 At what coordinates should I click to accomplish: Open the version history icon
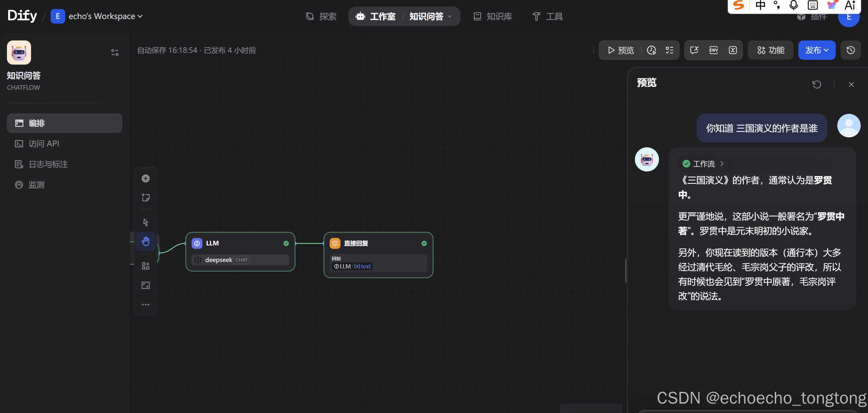851,50
